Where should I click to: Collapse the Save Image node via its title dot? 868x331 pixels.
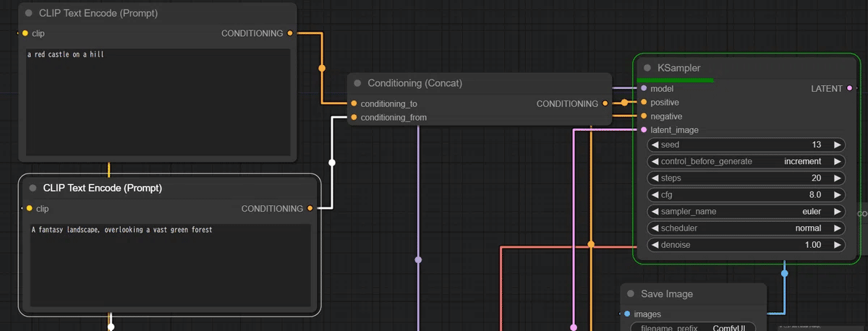pyautogui.click(x=631, y=294)
